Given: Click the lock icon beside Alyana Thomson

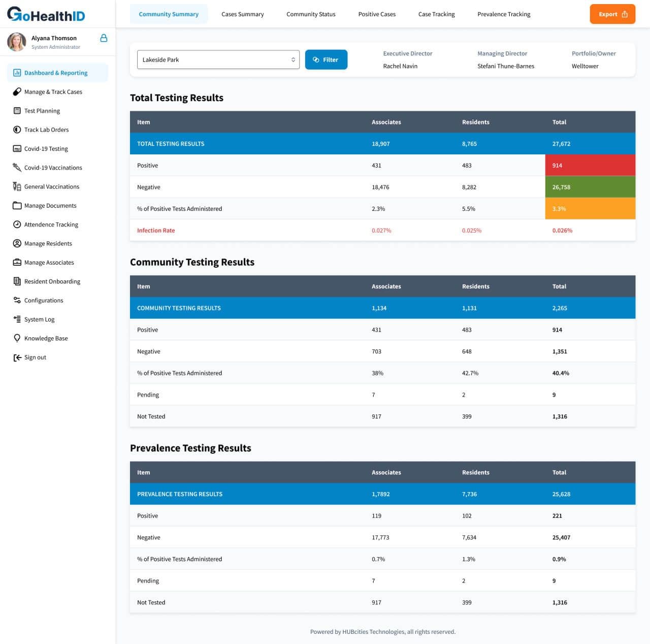Looking at the screenshot, I should pos(104,38).
